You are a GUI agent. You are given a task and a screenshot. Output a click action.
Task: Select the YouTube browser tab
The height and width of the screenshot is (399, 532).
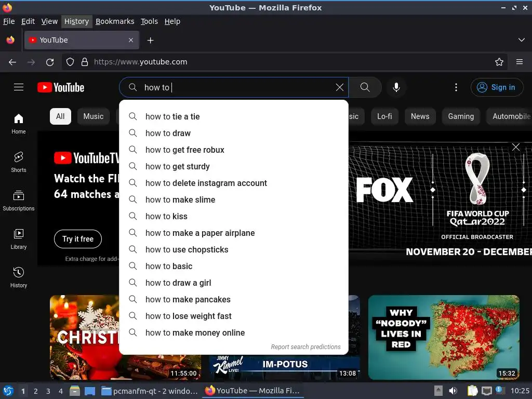pyautogui.click(x=82, y=40)
